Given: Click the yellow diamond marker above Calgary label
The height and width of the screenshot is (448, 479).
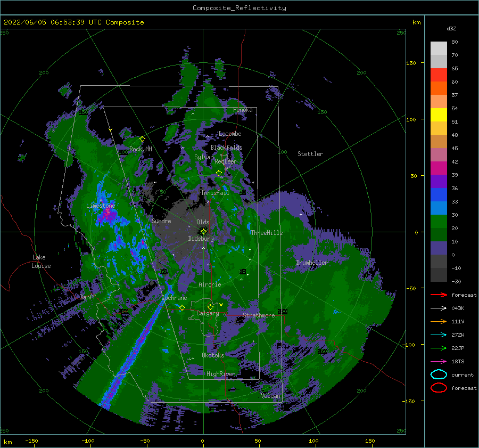Looking at the screenshot, I should (210, 307).
